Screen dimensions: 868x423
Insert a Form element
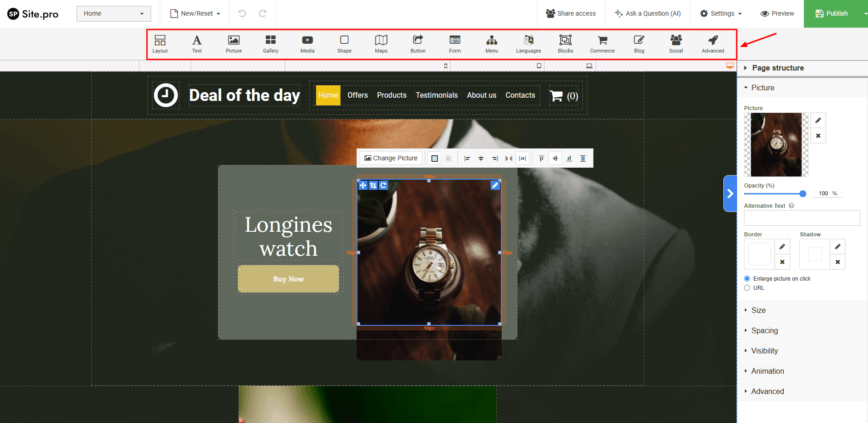click(455, 44)
